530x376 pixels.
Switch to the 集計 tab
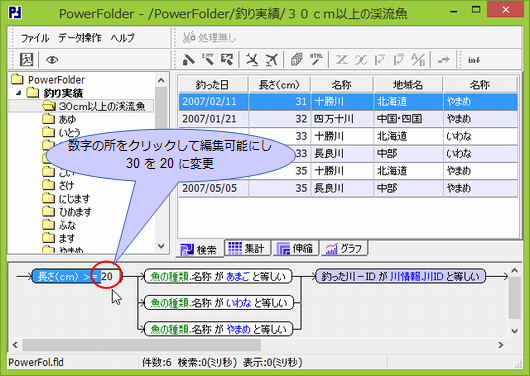[x=248, y=249]
